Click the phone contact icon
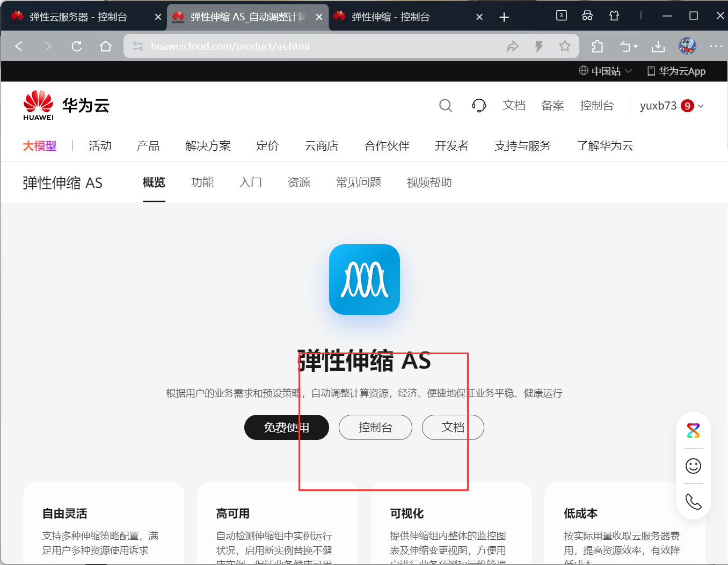 pyautogui.click(x=694, y=502)
